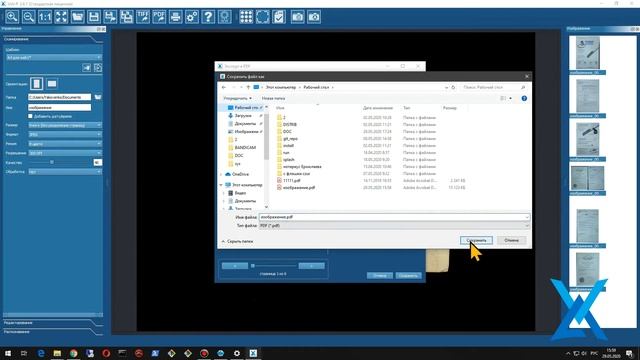The image size is (640, 360).
Task: Go to next page in export window
Action: [311, 266]
